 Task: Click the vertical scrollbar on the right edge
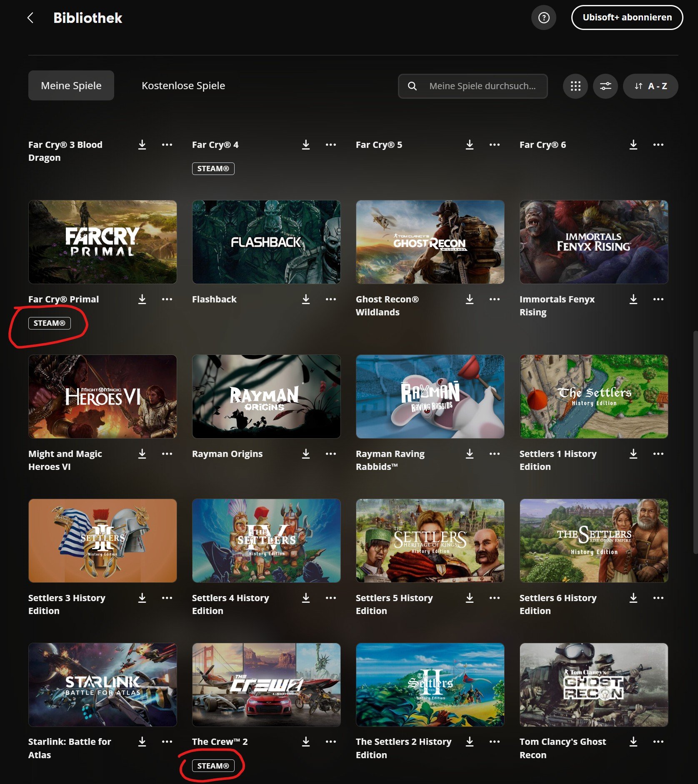[x=695, y=442]
